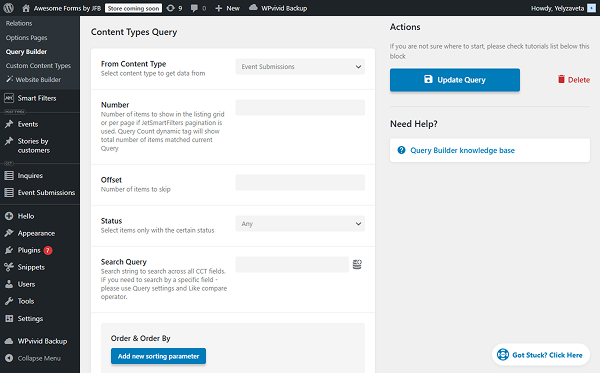Open Website Builder menu item
600x373 pixels.
(38, 80)
